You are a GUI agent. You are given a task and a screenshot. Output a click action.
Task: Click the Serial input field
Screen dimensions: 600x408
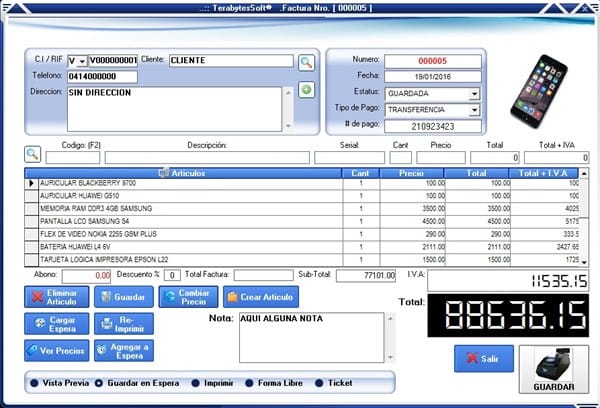coord(349,158)
